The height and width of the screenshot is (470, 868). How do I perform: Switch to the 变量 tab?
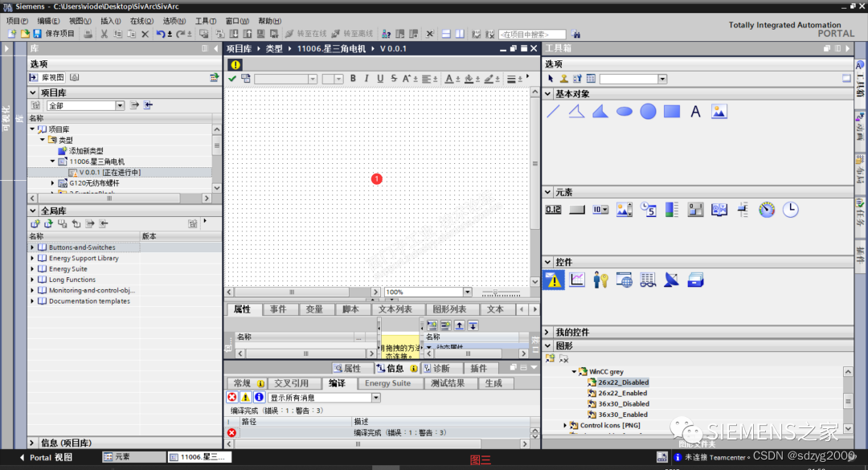[x=314, y=309]
